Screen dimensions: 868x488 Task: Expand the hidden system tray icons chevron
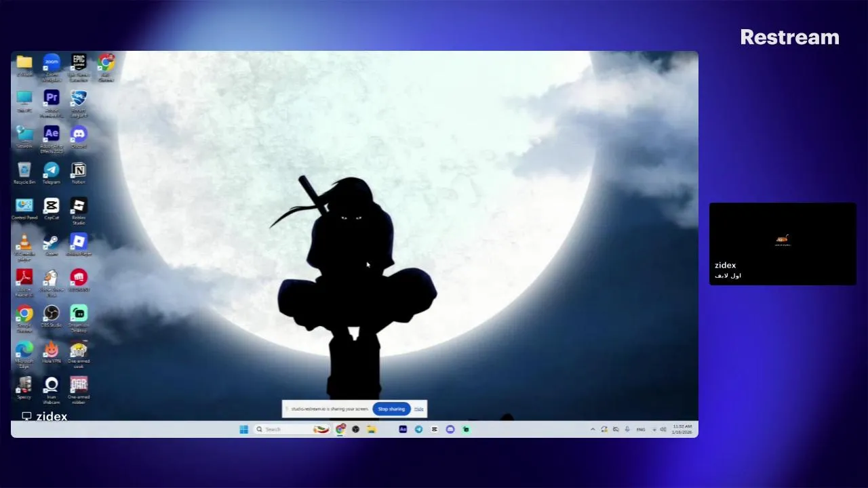click(593, 429)
